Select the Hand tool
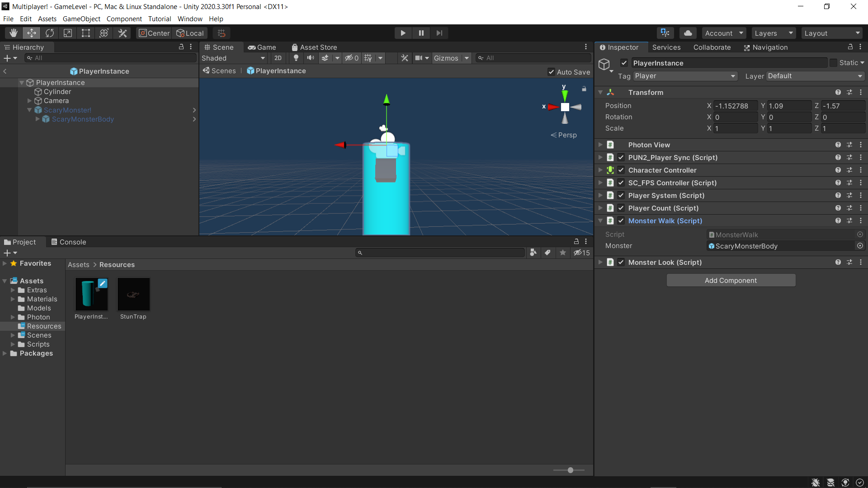 coord(14,33)
